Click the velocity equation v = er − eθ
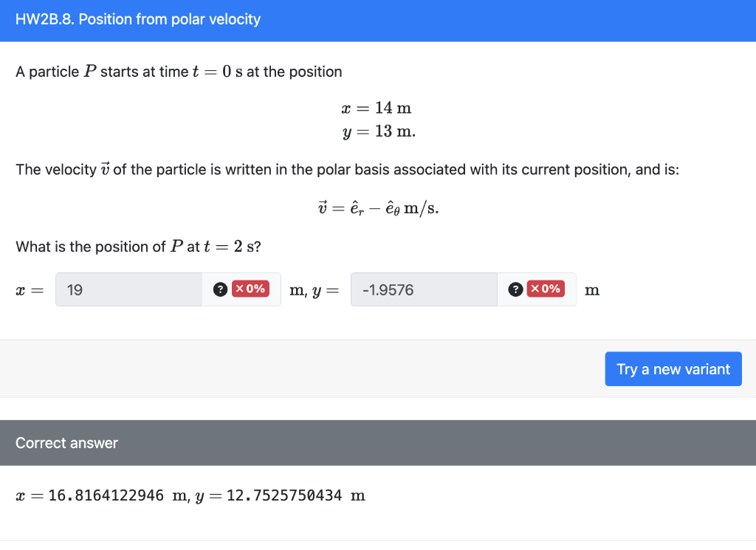The width and height of the screenshot is (756, 550). point(378,208)
